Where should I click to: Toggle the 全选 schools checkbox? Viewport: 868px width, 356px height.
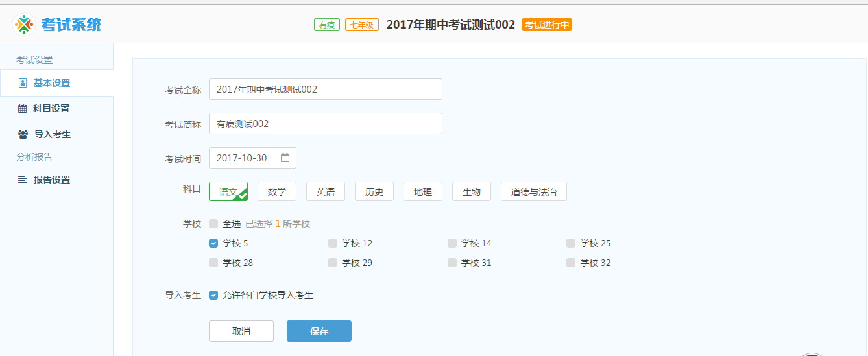(213, 224)
